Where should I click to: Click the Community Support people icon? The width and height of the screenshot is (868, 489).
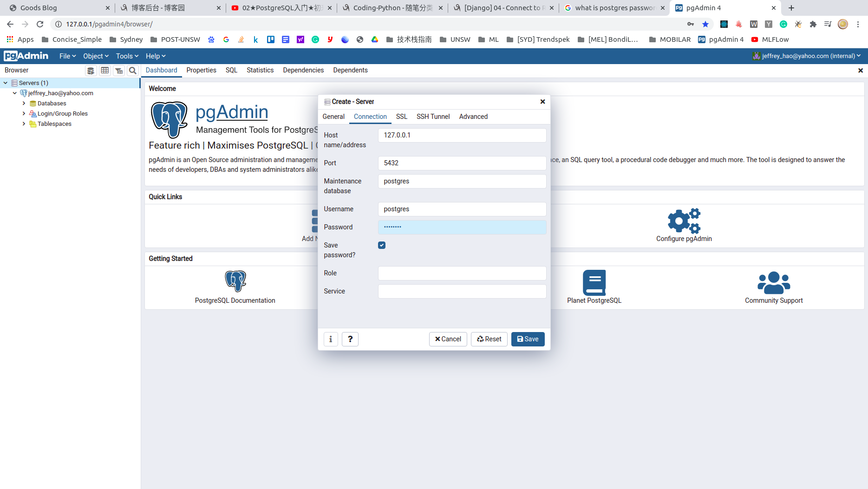[x=774, y=282]
